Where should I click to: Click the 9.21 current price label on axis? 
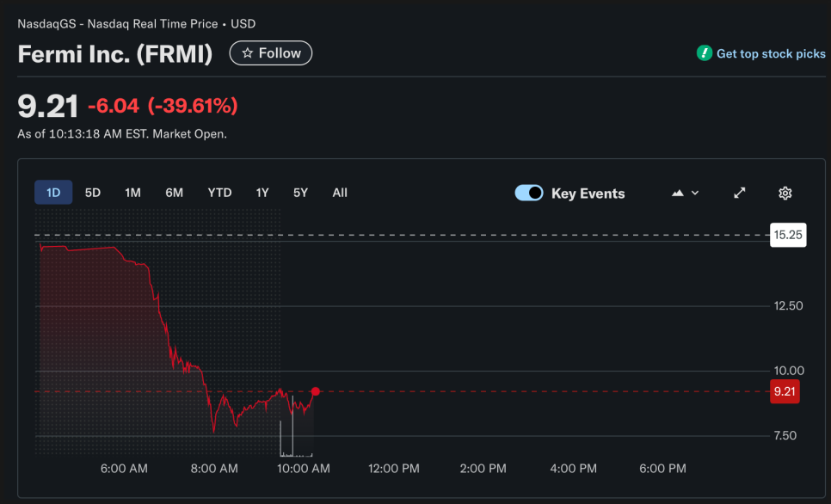point(786,392)
